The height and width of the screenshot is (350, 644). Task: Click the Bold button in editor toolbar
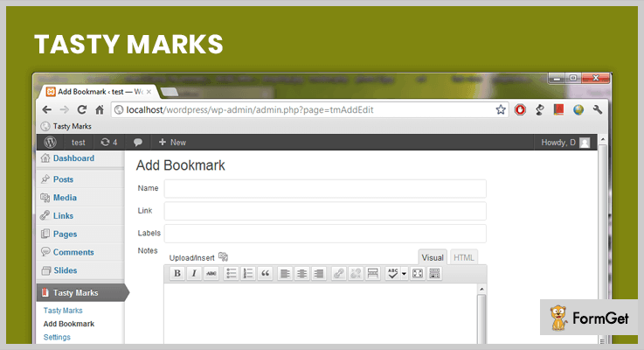pos(177,274)
